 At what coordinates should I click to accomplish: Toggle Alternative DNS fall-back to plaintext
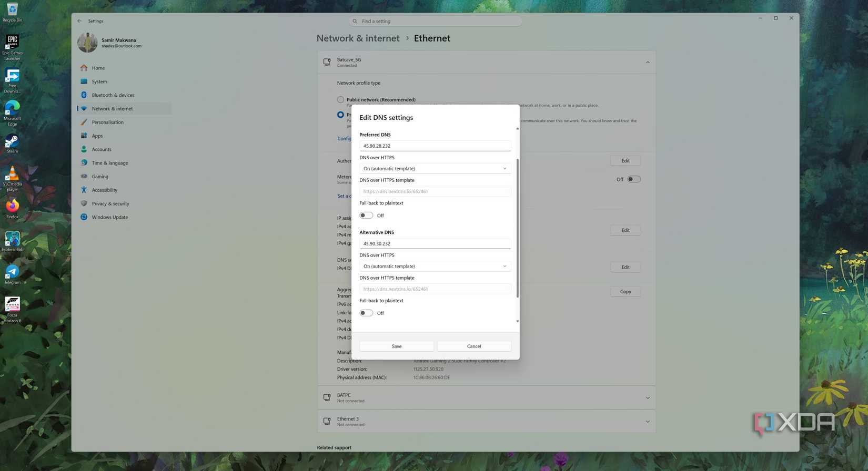coord(366,313)
